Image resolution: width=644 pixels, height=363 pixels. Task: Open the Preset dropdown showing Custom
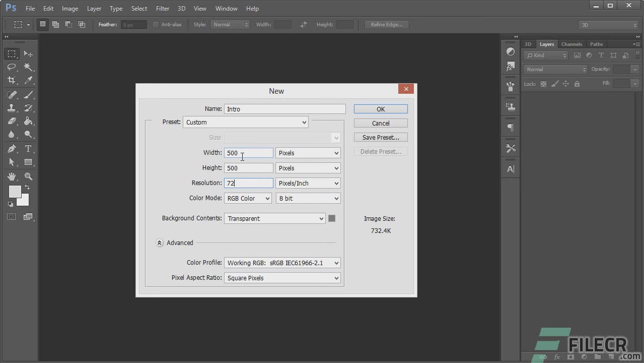click(245, 122)
